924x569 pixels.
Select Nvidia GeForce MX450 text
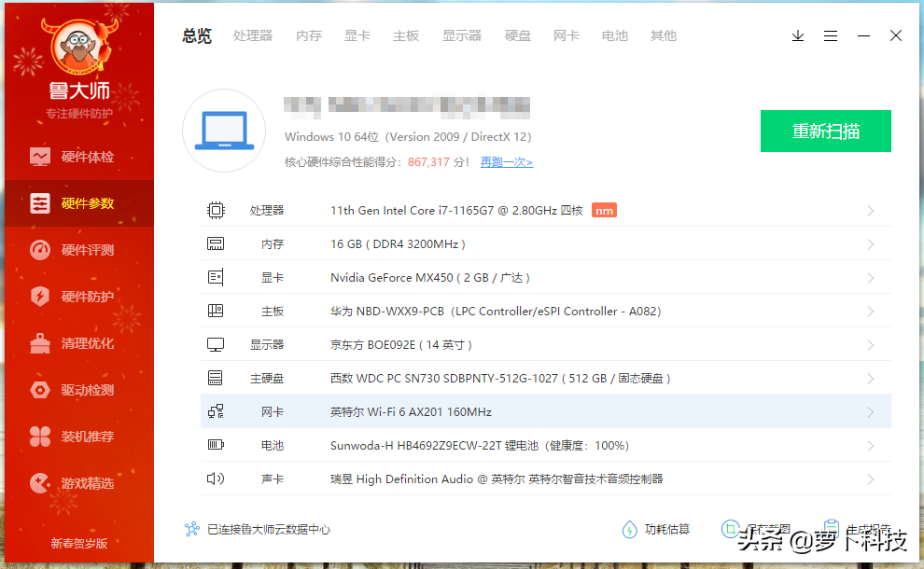(430, 277)
